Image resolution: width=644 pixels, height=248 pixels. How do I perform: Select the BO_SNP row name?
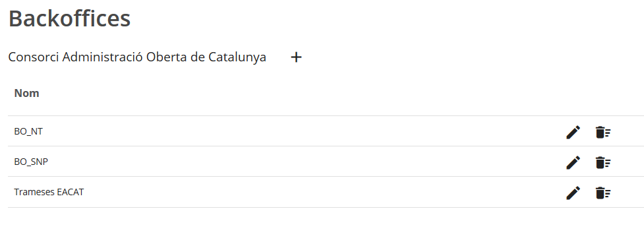(x=31, y=162)
